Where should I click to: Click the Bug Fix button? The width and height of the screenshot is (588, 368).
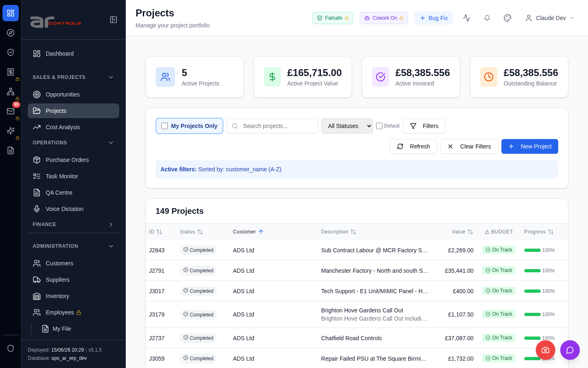[434, 18]
